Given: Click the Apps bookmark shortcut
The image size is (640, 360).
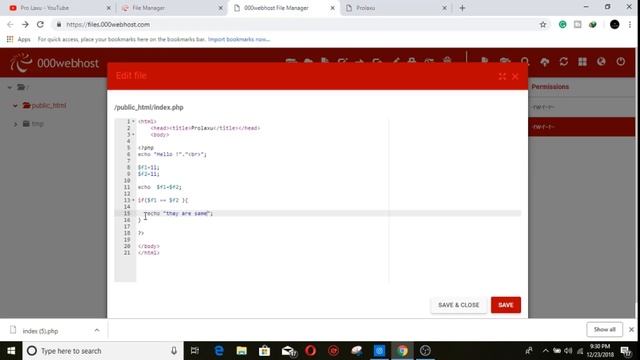Looking at the screenshot, I should 19,40.
